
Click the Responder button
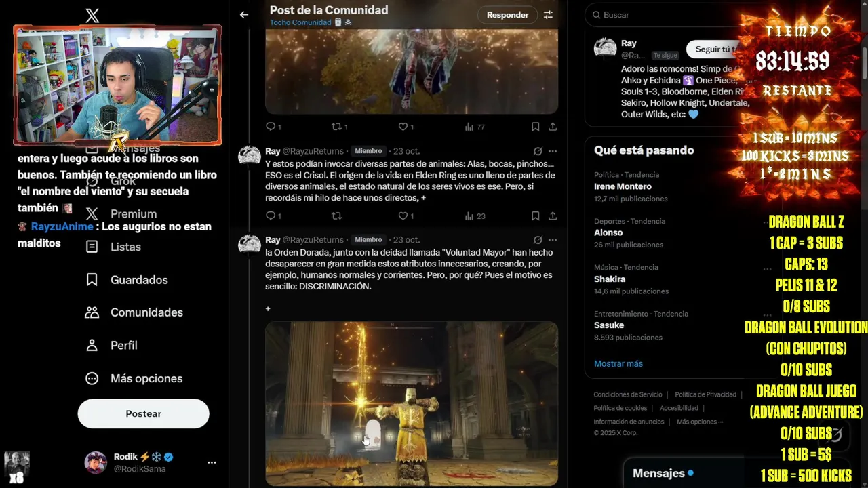point(507,14)
